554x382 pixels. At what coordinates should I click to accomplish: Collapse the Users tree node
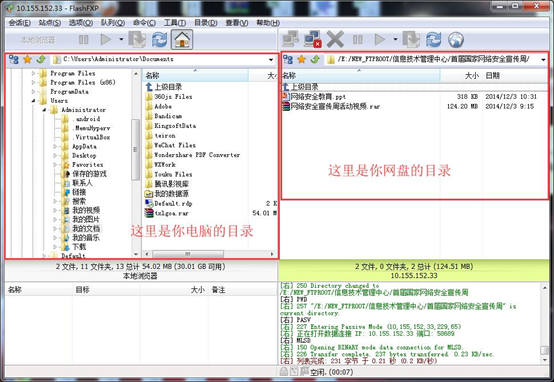click(33, 101)
